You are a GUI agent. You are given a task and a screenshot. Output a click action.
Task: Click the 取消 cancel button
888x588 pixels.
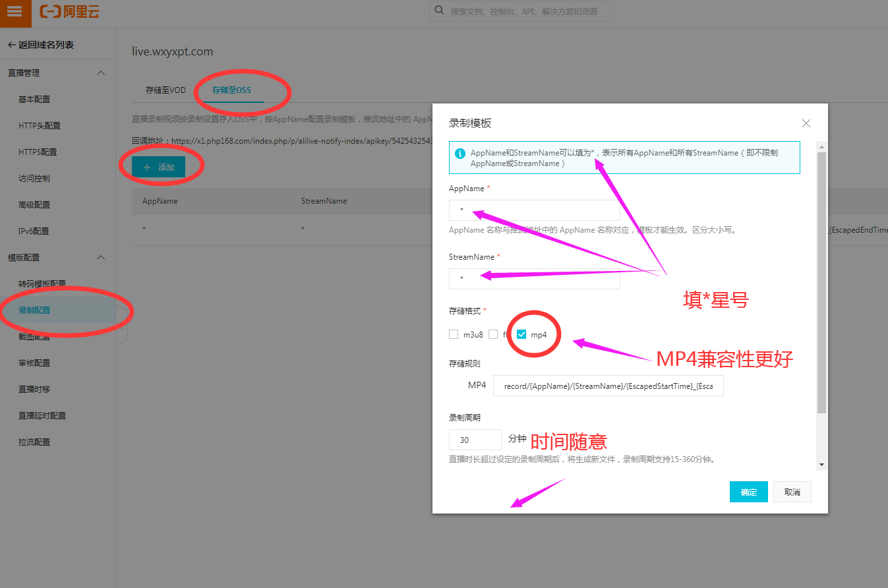click(792, 492)
